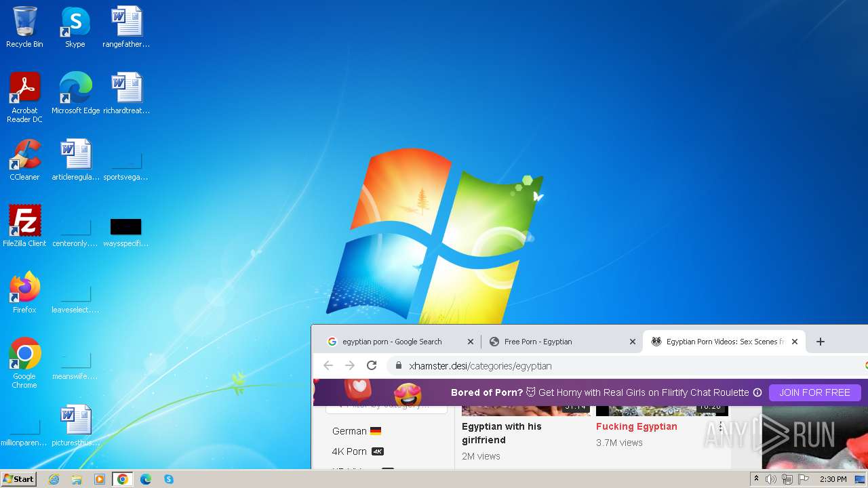Launch FileZilla Client shortcut
868x488 pixels.
point(24,226)
